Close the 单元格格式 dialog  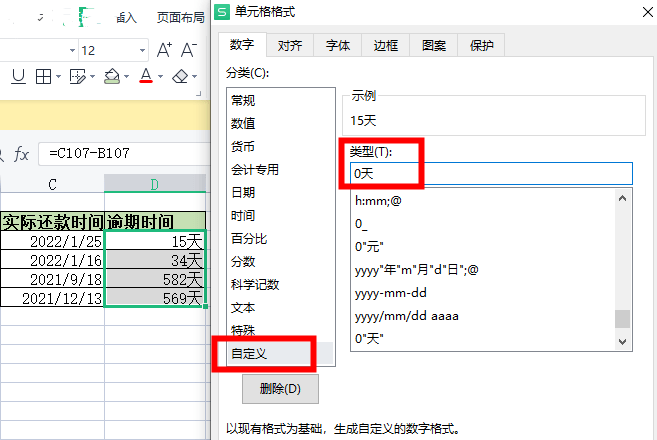point(647,12)
